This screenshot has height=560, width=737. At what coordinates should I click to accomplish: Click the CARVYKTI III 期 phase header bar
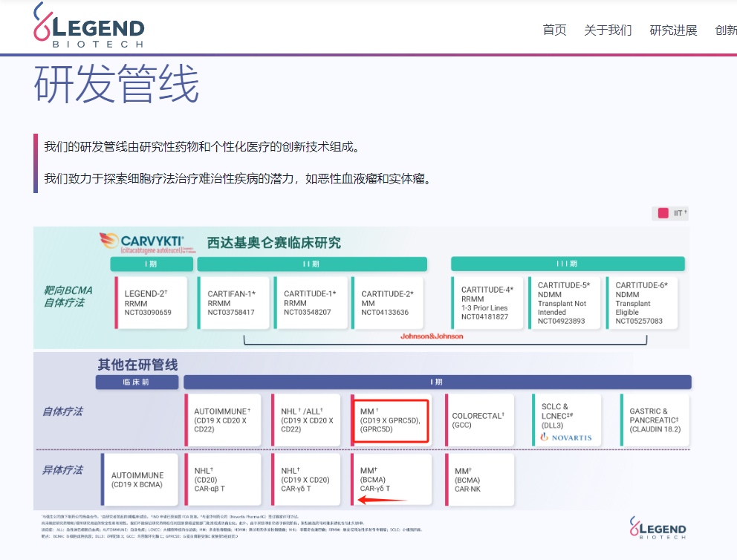pos(568,264)
